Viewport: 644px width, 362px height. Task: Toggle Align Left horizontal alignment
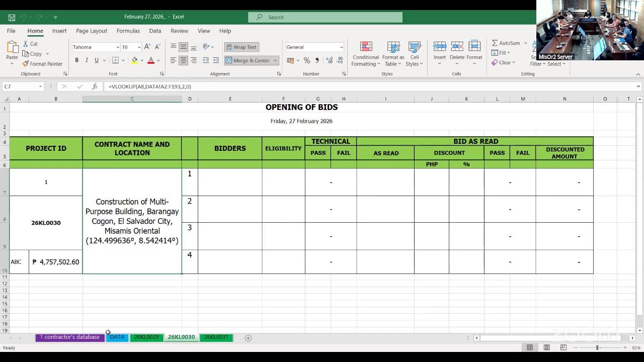173,60
